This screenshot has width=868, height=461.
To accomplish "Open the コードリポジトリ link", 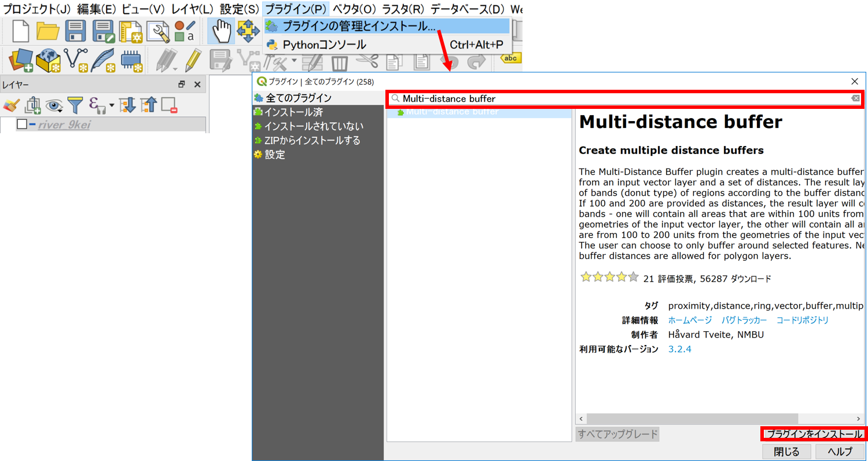I will (x=802, y=320).
